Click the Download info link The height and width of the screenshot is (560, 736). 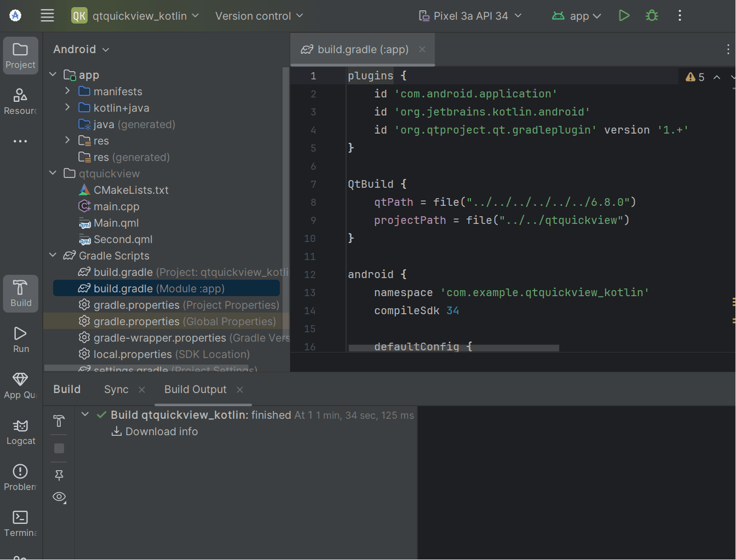[161, 431]
